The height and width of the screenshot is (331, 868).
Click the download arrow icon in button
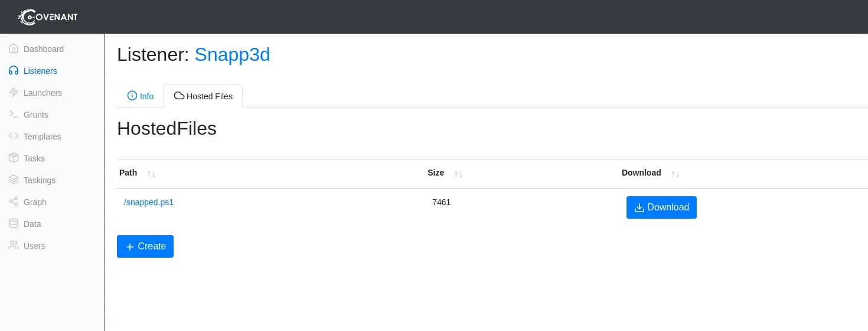click(x=639, y=207)
